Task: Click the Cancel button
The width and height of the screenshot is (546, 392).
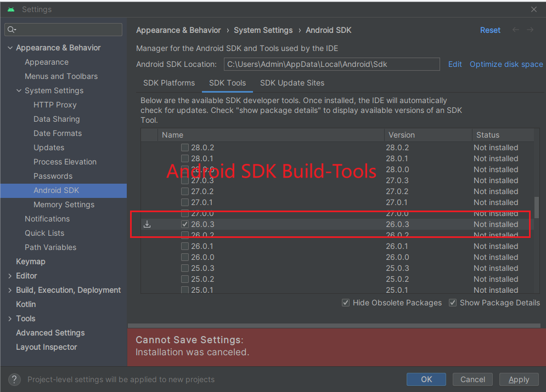Action: [x=472, y=379]
